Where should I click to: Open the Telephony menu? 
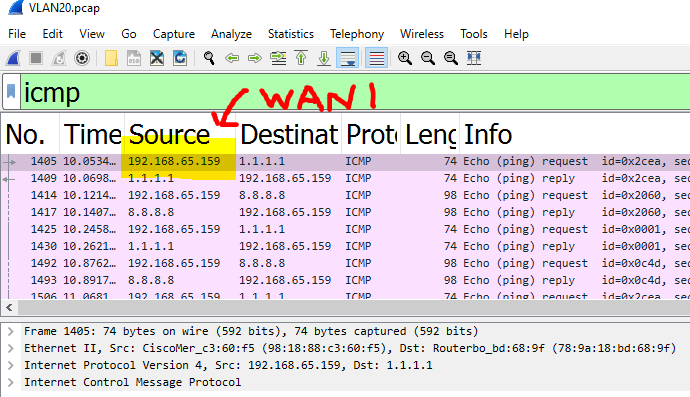(357, 34)
